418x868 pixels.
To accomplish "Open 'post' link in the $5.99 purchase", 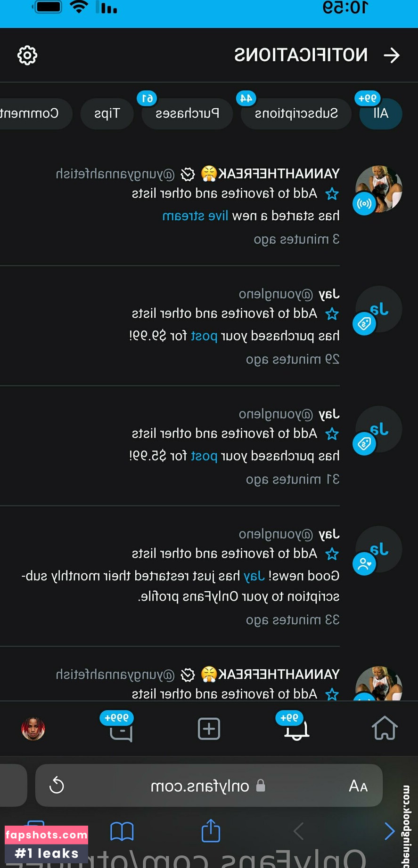I will click(204, 456).
